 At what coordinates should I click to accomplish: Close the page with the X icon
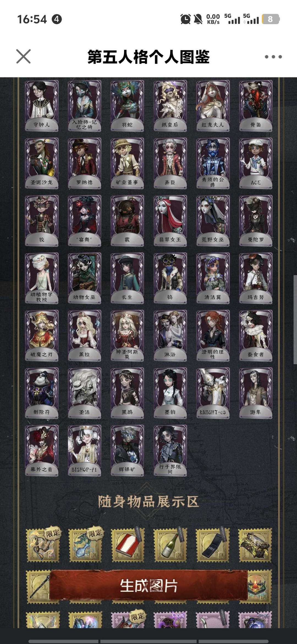[23, 57]
